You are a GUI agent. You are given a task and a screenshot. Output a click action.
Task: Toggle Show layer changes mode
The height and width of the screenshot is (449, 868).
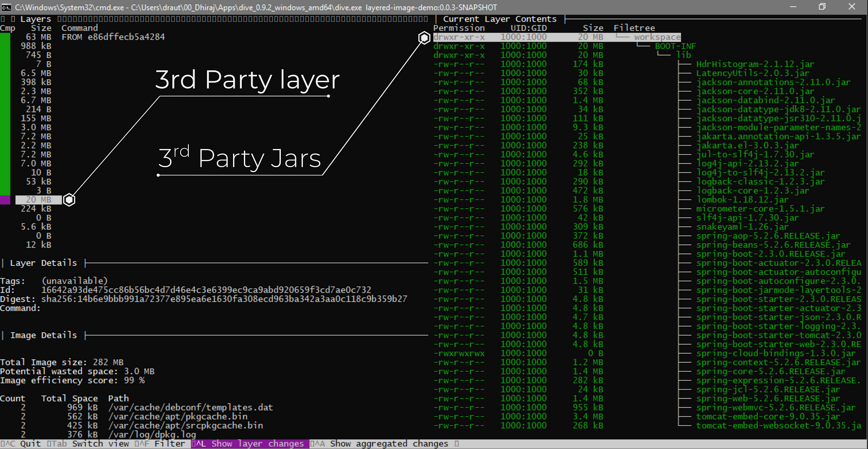250,444
